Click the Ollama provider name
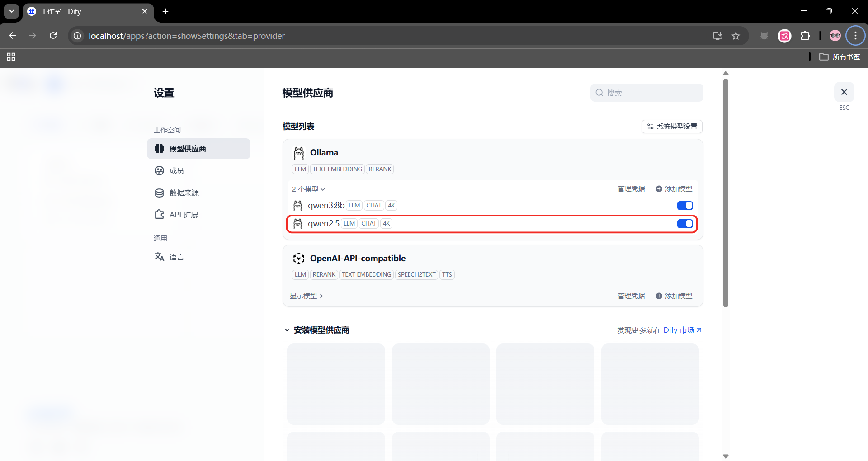This screenshot has width=868, height=461. coord(324,153)
